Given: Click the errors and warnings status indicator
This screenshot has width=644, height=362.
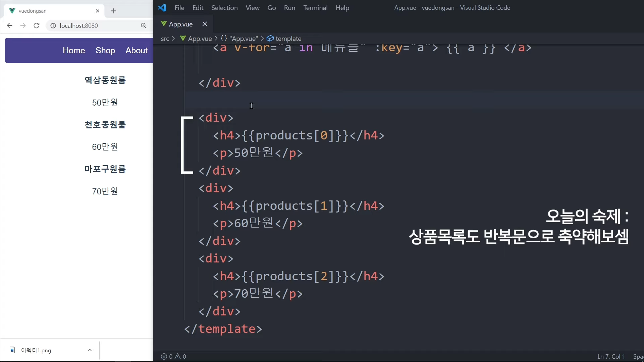Looking at the screenshot, I should click(x=173, y=356).
